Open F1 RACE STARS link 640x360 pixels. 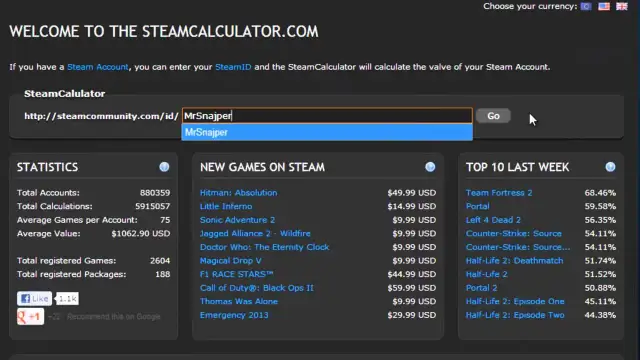[x=236, y=274]
